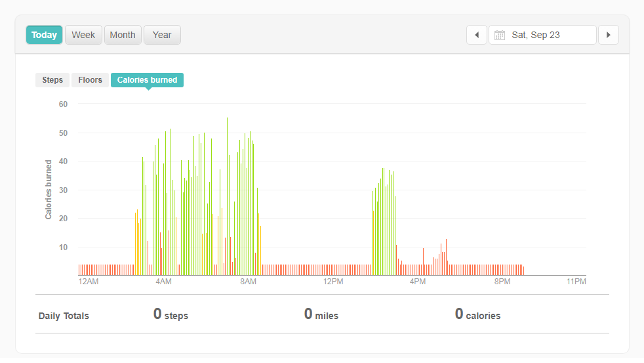
Task: Switch to the Month view
Action: coord(123,35)
